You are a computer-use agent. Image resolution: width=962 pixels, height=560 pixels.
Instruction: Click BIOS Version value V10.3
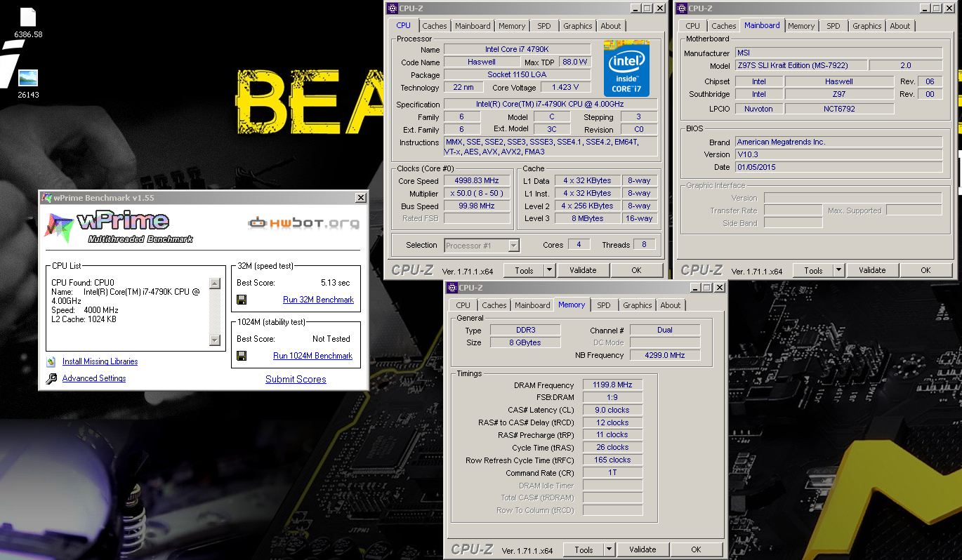pos(838,154)
